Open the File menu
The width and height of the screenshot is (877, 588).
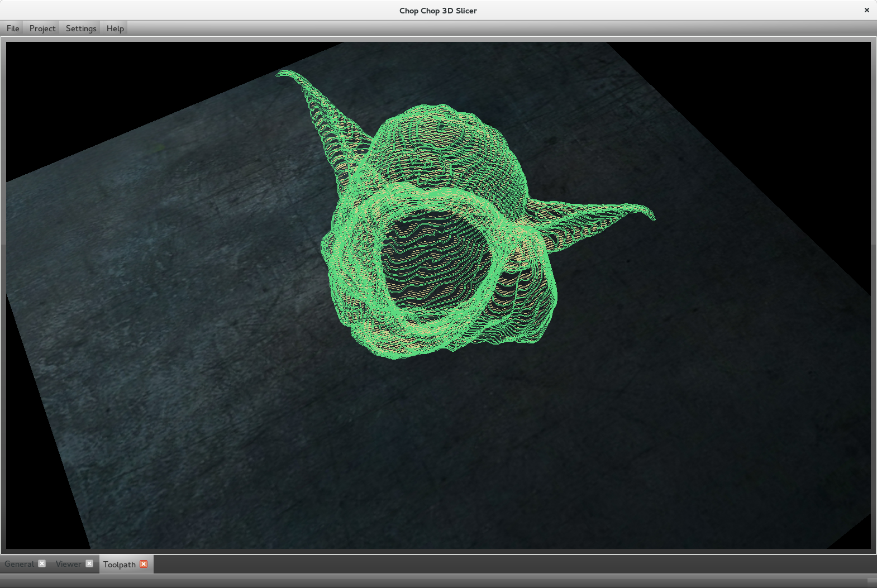click(13, 28)
